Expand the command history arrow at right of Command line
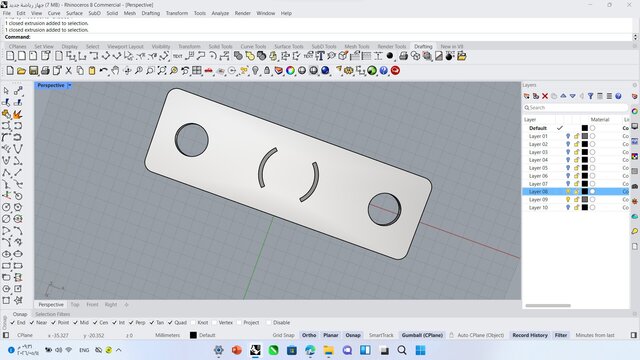Screen dimensions: 640x360 click(635, 37)
